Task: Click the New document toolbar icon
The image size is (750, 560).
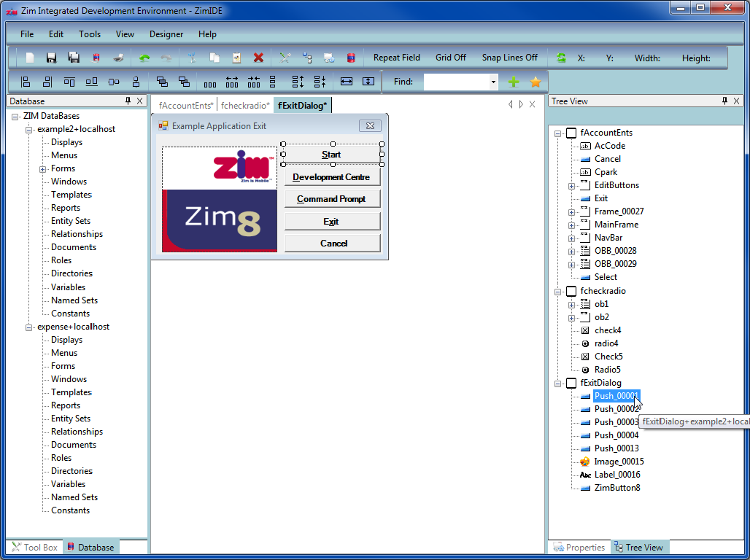Action: pos(30,58)
